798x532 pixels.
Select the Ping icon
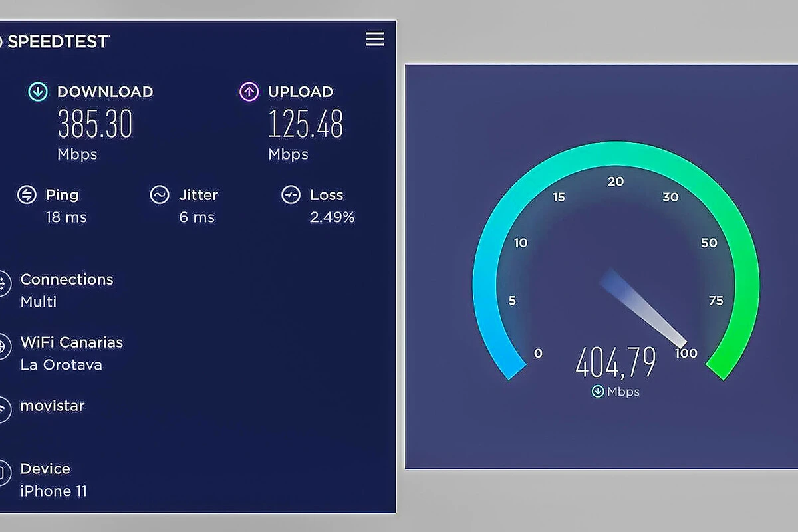[x=27, y=195]
